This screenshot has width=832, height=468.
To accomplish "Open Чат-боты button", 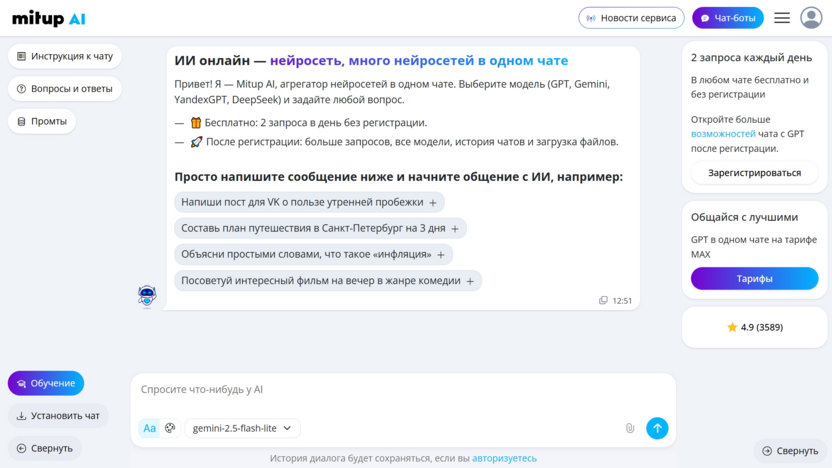I will pos(727,18).
